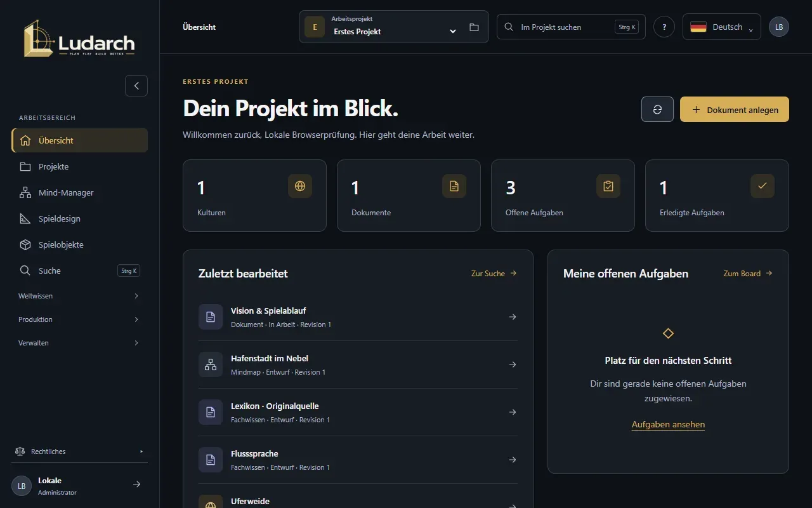Focus the Im Projekt suchen field

pyautogui.click(x=571, y=27)
